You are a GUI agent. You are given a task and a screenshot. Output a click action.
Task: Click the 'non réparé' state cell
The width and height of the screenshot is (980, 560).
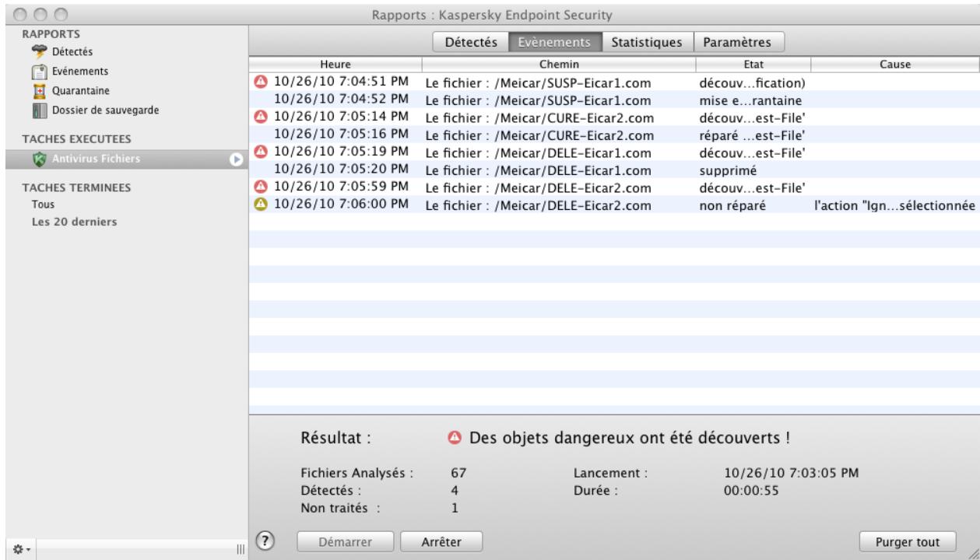(x=732, y=205)
